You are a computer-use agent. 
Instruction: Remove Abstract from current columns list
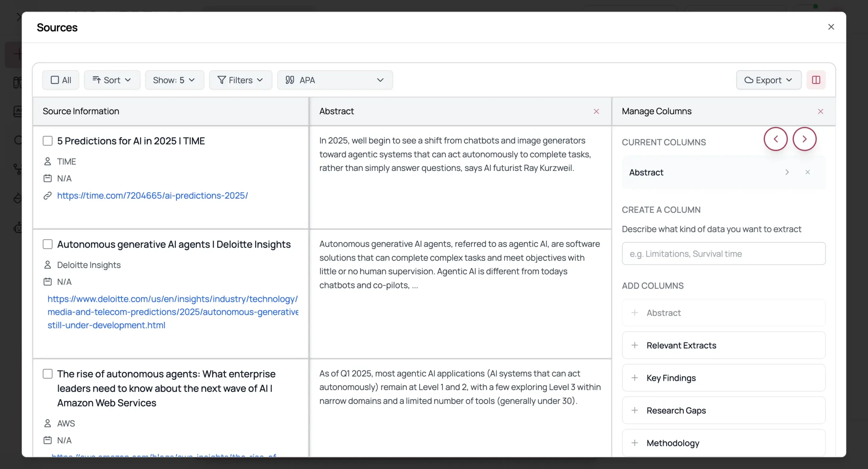(808, 172)
